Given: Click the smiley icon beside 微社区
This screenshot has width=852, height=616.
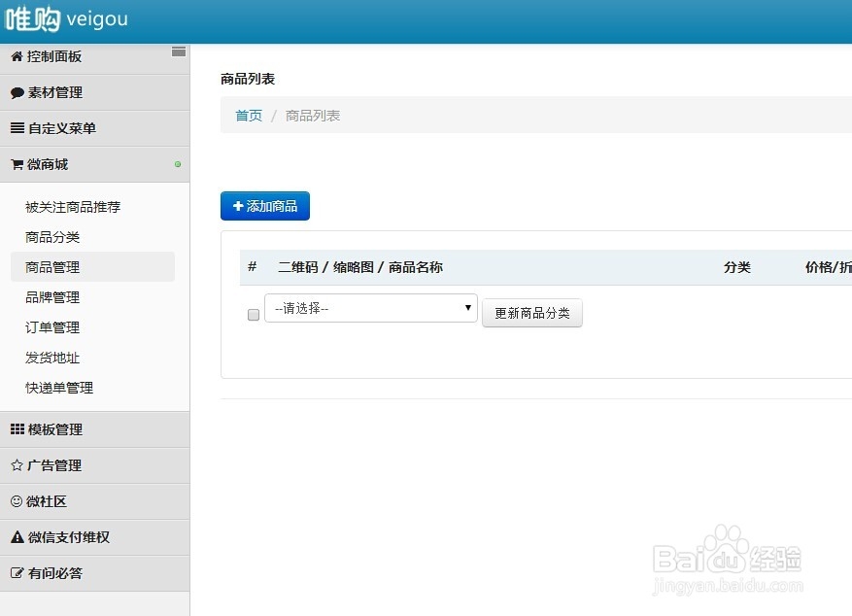Looking at the screenshot, I should [x=17, y=500].
